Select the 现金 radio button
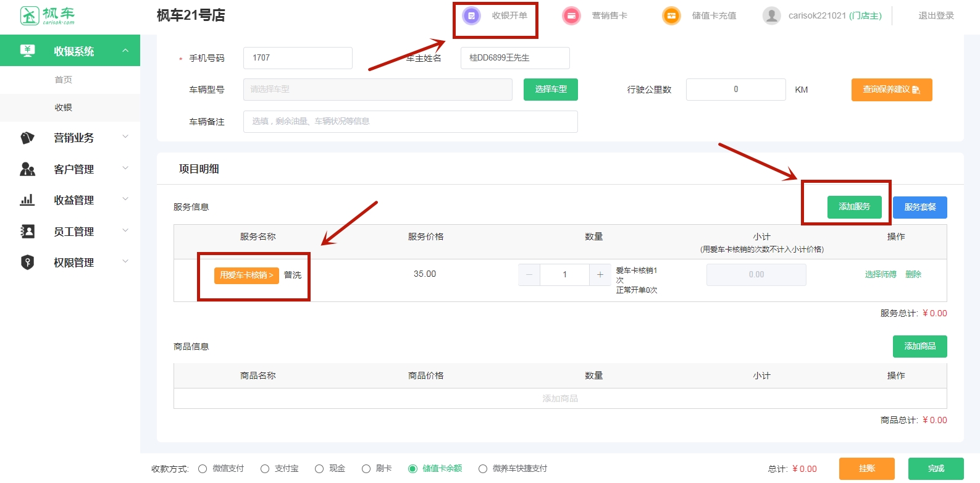The image size is (980, 483). tap(319, 469)
